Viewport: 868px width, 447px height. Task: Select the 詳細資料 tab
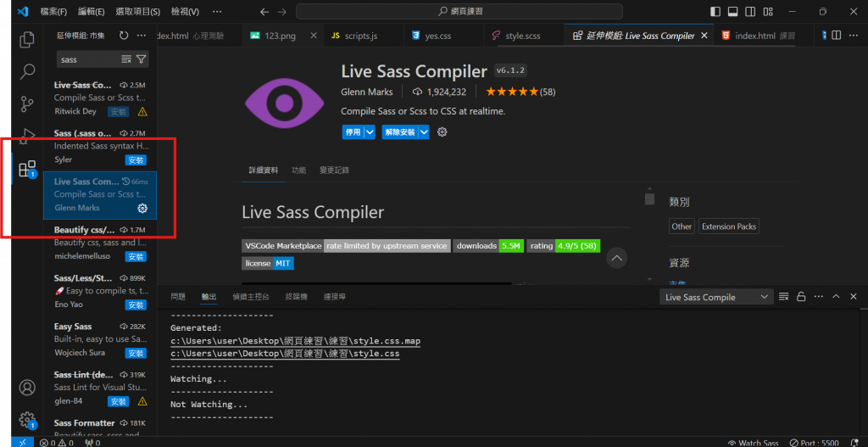tap(263, 170)
